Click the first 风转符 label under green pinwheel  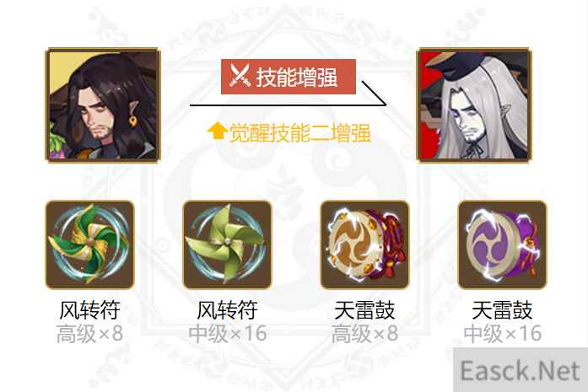coord(89,310)
